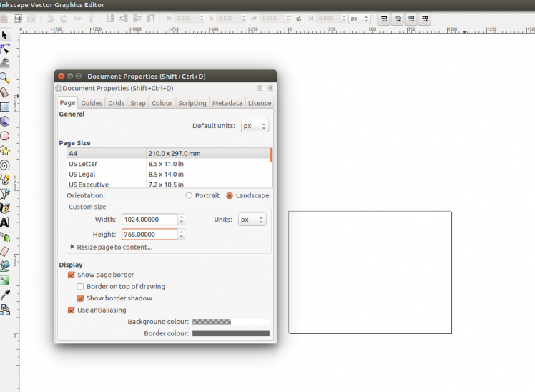Click the width-height lock icon
Image resolution: width=535 pixels, height=392 pixels.
298,19
